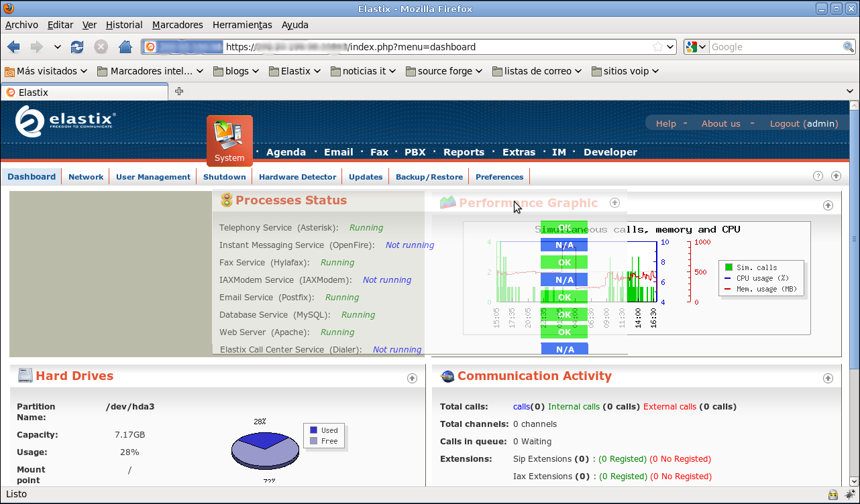Open the sitios voip bookmarks folder

625,71
